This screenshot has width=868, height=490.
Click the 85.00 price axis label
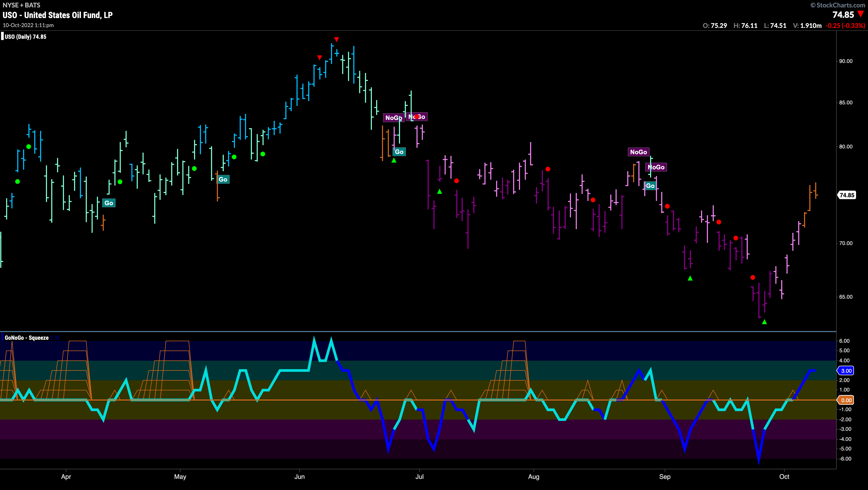(846, 102)
